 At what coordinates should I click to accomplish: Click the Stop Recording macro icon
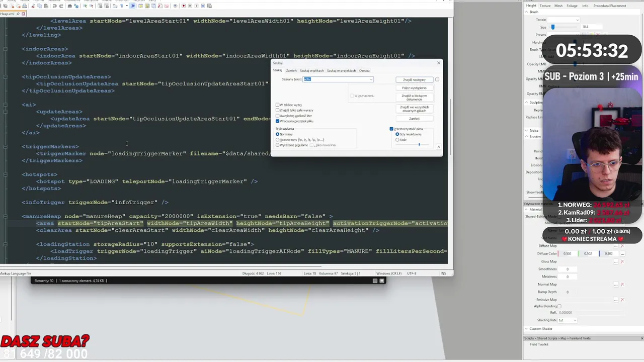tap(190, 6)
